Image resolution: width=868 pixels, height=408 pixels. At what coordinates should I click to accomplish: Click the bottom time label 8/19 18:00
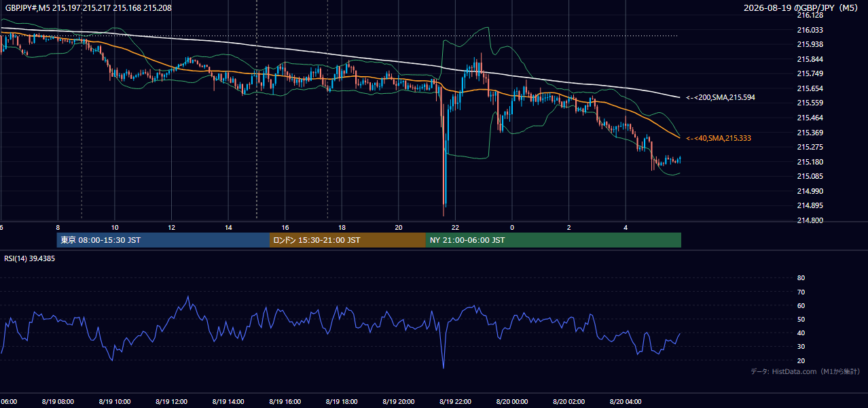[342, 402]
